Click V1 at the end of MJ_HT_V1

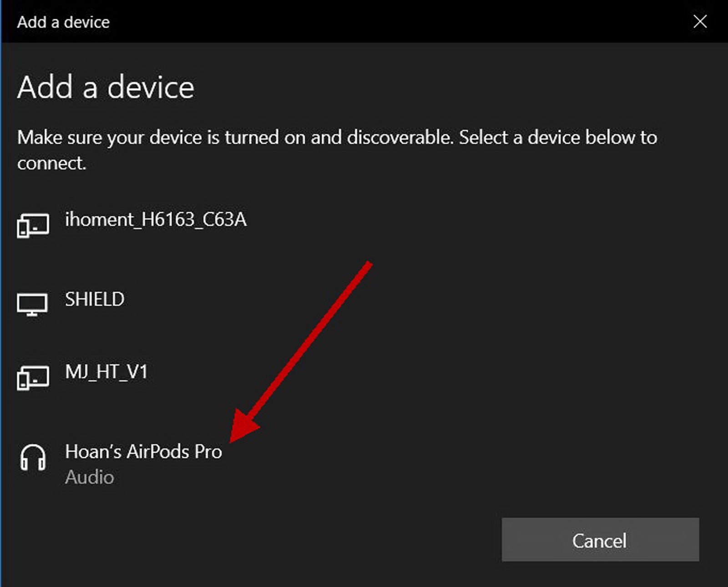137,372
